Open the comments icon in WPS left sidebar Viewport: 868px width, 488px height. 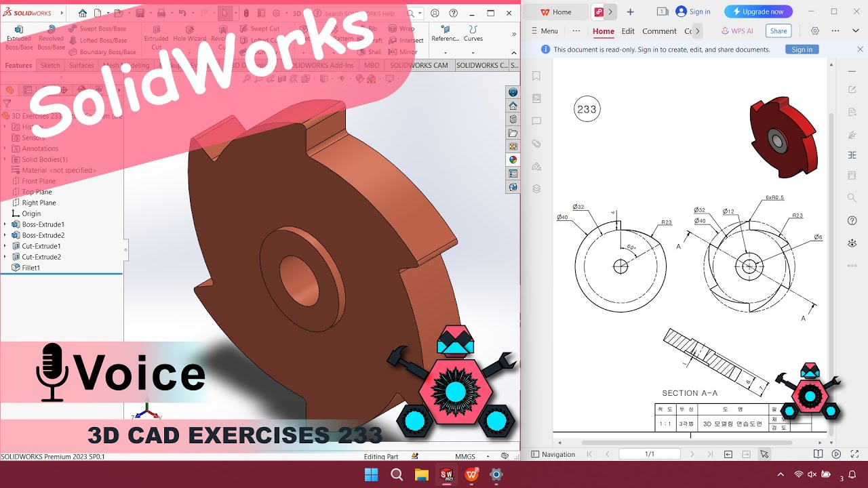coord(536,121)
